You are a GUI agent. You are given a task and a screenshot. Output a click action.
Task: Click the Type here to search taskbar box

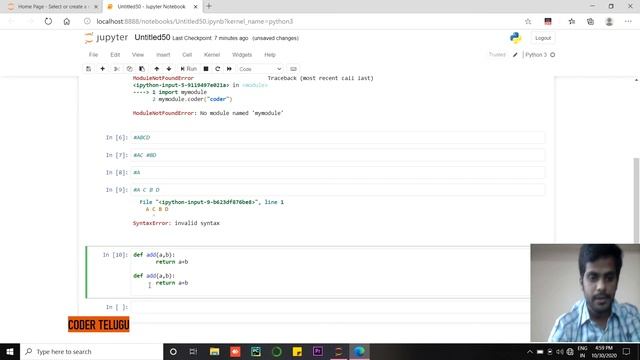tap(91, 351)
